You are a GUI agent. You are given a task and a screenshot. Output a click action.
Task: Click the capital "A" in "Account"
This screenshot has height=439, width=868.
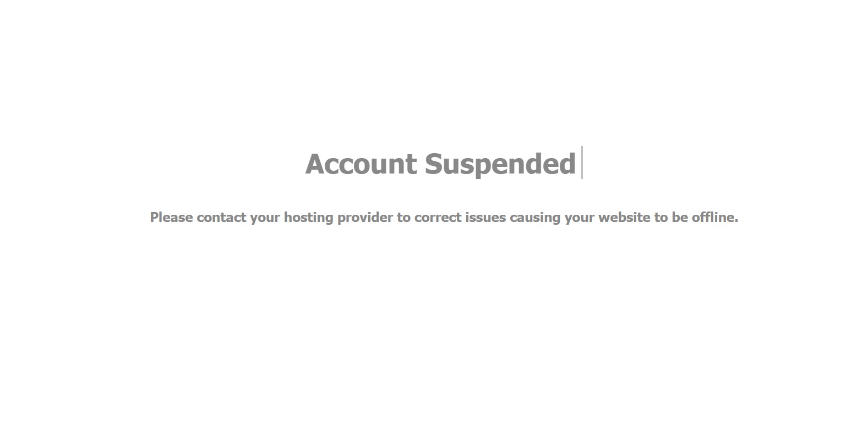[315, 164]
